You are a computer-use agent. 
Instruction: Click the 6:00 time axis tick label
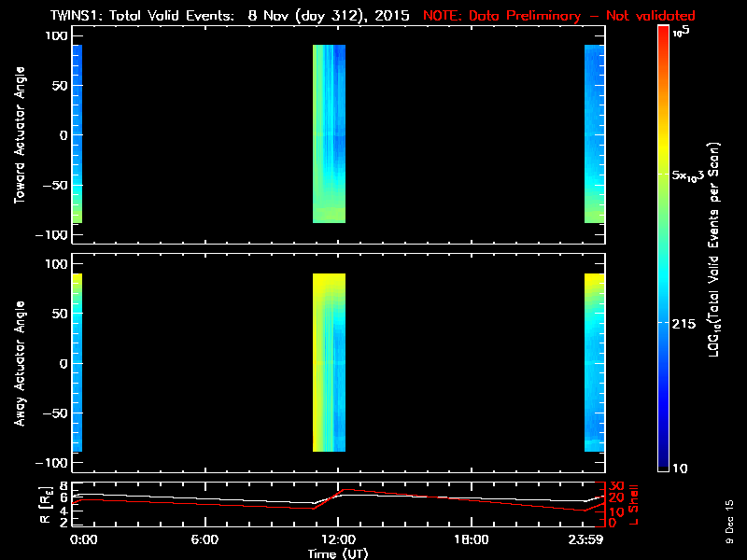(x=204, y=539)
